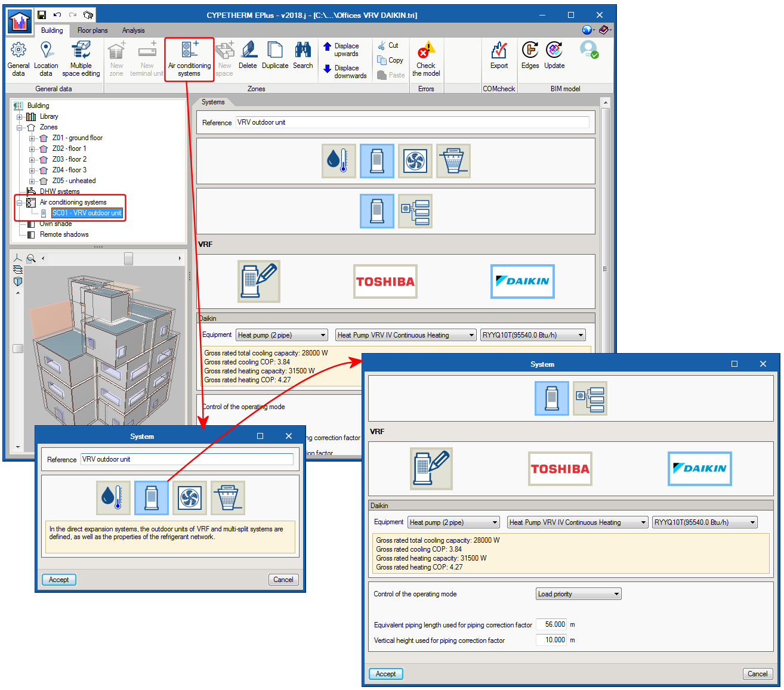Open the Load priority dropdown
784x690 pixels.
(x=578, y=594)
